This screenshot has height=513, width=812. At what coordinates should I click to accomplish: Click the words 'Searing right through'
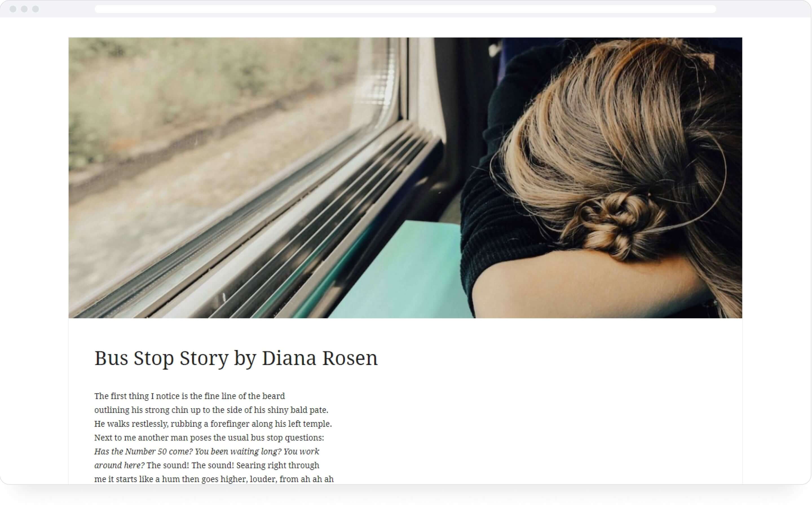pos(277,465)
